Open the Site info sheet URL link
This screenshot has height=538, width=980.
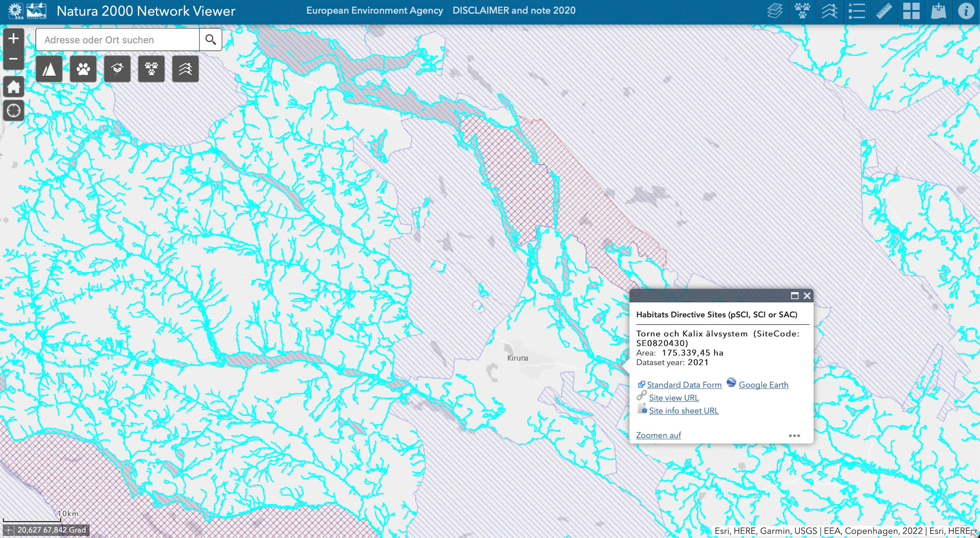tap(683, 410)
